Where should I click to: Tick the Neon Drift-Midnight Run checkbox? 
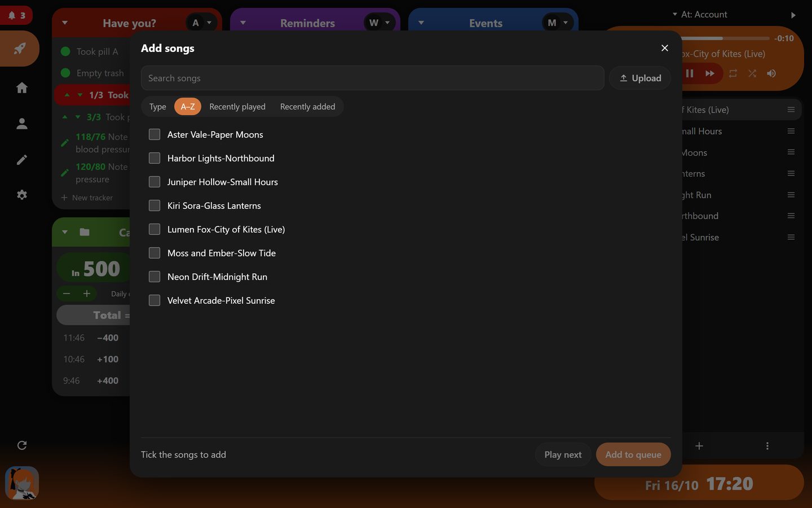click(155, 277)
